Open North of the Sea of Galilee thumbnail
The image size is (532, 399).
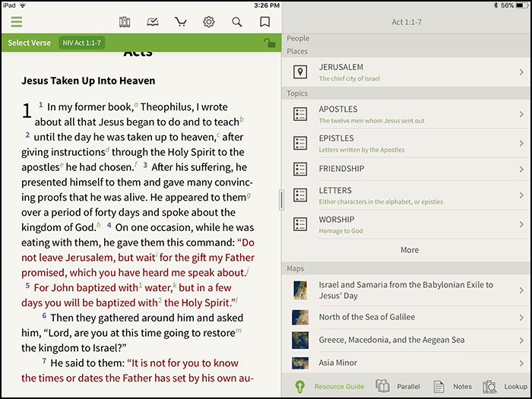click(300, 317)
